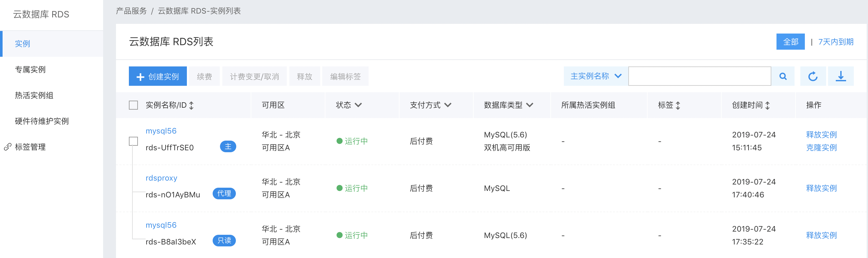Click 2019-07-24 17:40:46 creation time
The width and height of the screenshot is (868, 258).
(754, 188)
